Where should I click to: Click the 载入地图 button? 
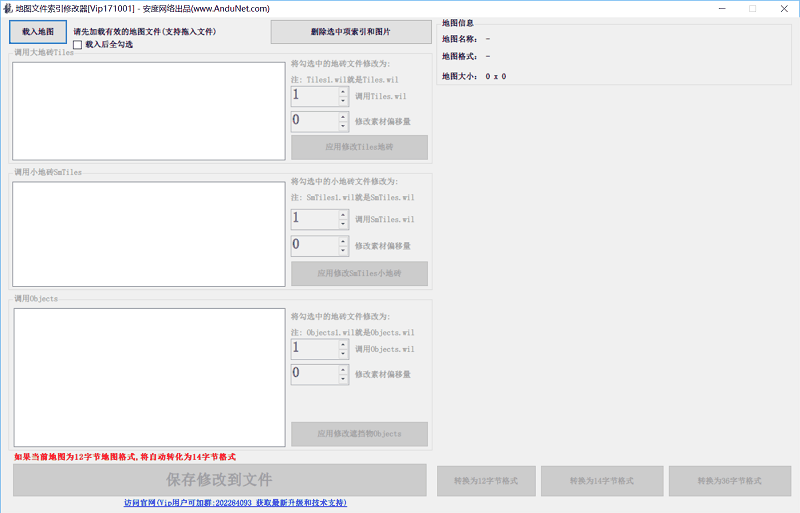click(38, 32)
